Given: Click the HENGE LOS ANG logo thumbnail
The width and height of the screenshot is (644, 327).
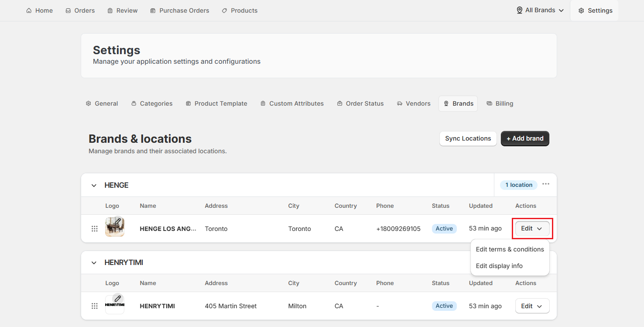Looking at the screenshot, I should pos(115,227).
